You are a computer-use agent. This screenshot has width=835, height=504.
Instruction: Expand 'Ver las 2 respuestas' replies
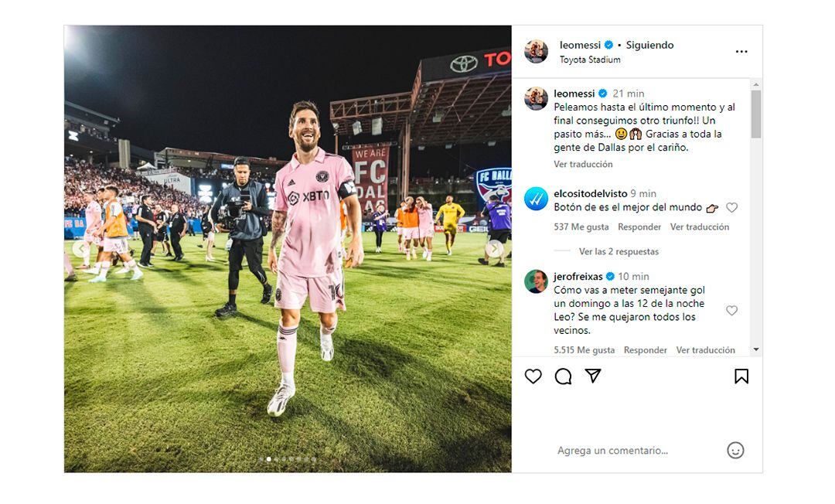[x=619, y=251]
